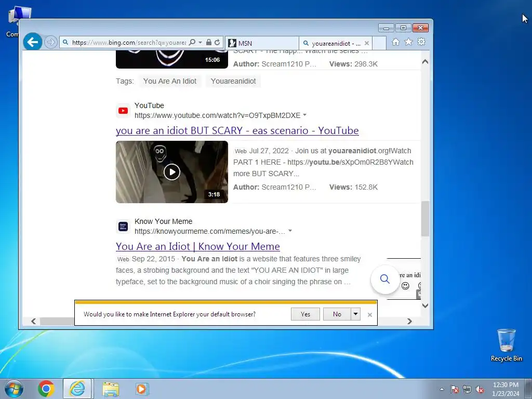
Task: Click the horizontal scrollbar left arrow
Action: [33, 321]
